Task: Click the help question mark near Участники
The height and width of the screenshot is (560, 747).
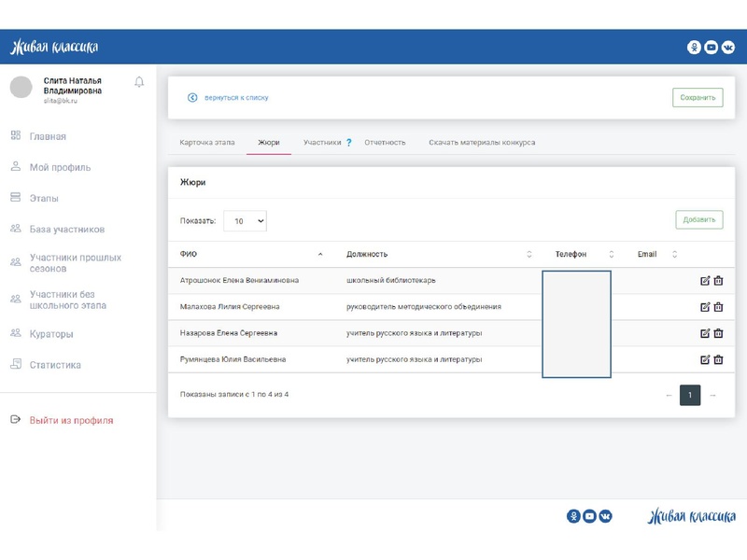Action: click(x=348, y=143)
